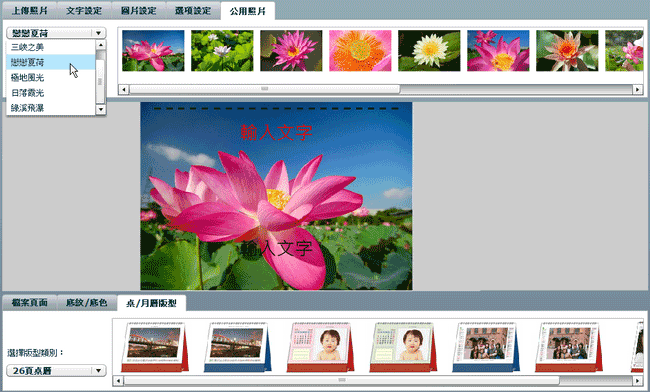The image size is (650, 392).
Task: Open the 圖片設定 tab
Action: tap(138, 10)
